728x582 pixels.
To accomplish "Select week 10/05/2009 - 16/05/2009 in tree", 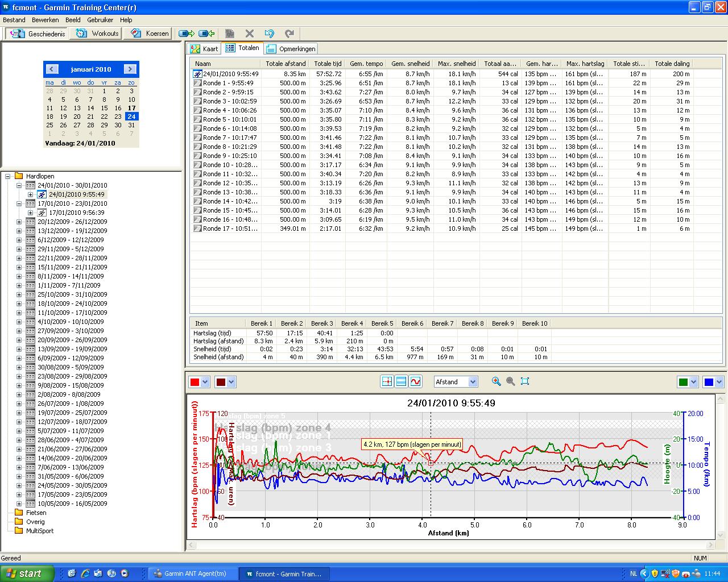I will pyautogui.click(x=72, y=504).
